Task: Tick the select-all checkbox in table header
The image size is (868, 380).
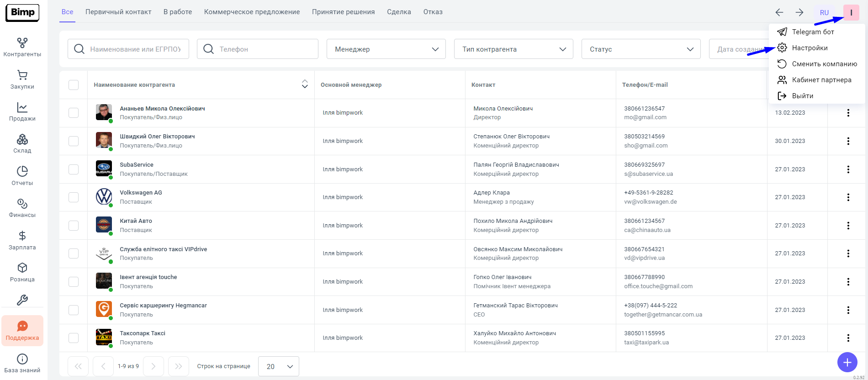Action: pyautogui.click(x=74, y=85)
